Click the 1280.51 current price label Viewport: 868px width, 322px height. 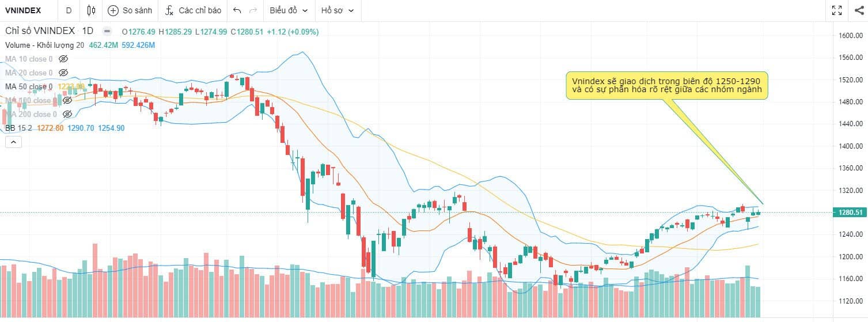[848, 213]
